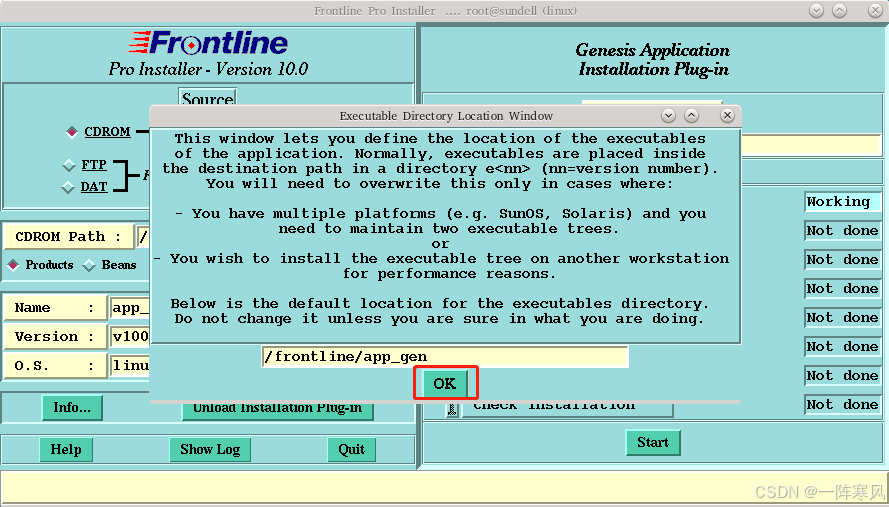Close the Frontline Pro Installer main window

(x=875, y=10)
